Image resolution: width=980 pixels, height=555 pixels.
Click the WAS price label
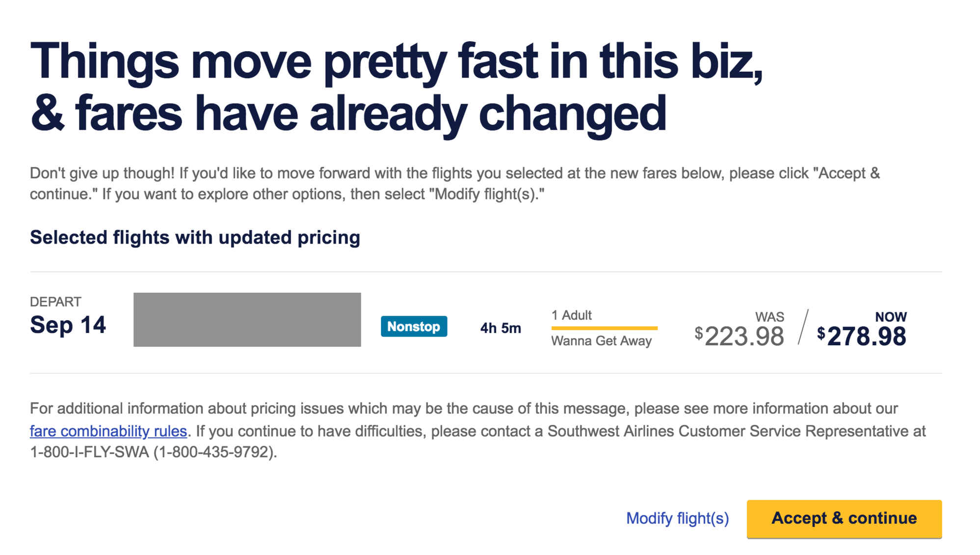(769, 317)
